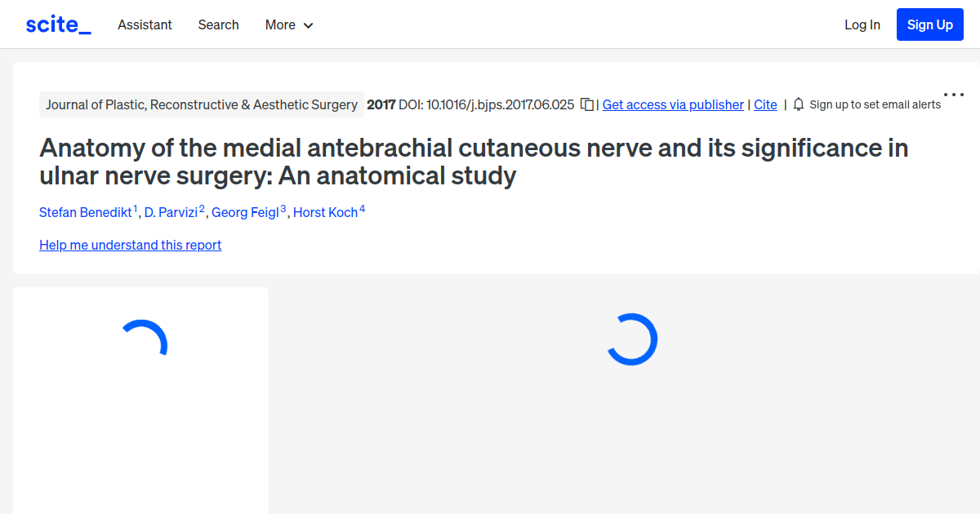Open Help me understand this report

[x=130, y=245]
